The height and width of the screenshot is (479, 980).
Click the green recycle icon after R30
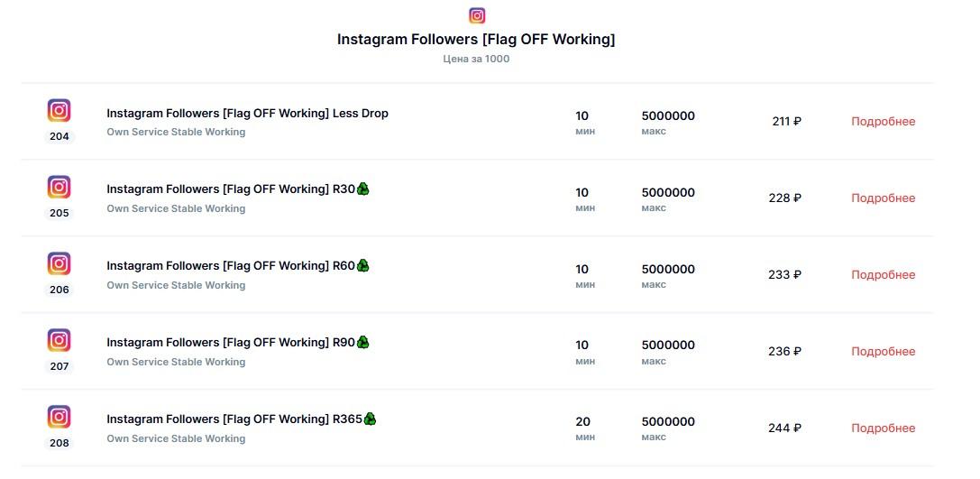coord(363,189)
